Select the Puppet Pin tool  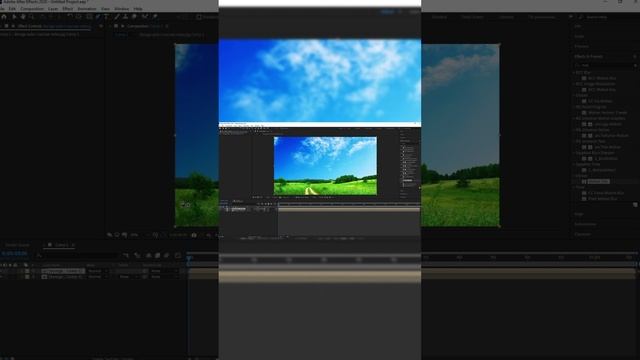click(x=155, y=17)
